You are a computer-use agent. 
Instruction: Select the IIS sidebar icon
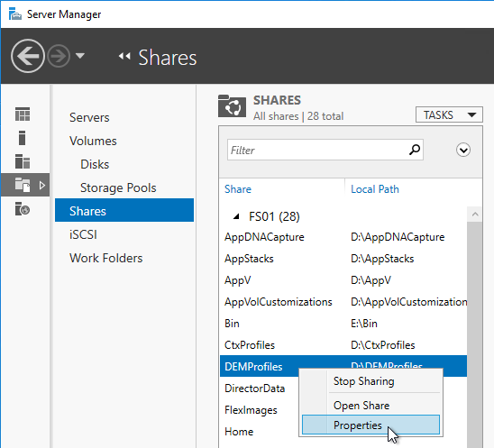point(23,209)
